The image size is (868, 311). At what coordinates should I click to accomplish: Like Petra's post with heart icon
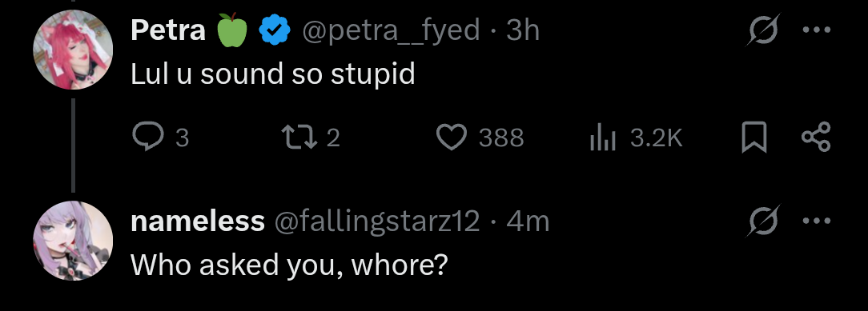click(452, 137)
